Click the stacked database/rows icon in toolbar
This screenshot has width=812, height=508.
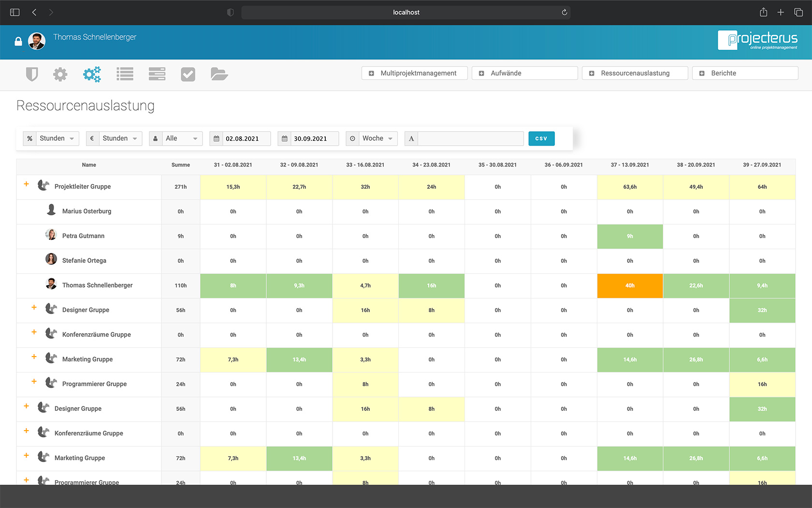point(157,74)
